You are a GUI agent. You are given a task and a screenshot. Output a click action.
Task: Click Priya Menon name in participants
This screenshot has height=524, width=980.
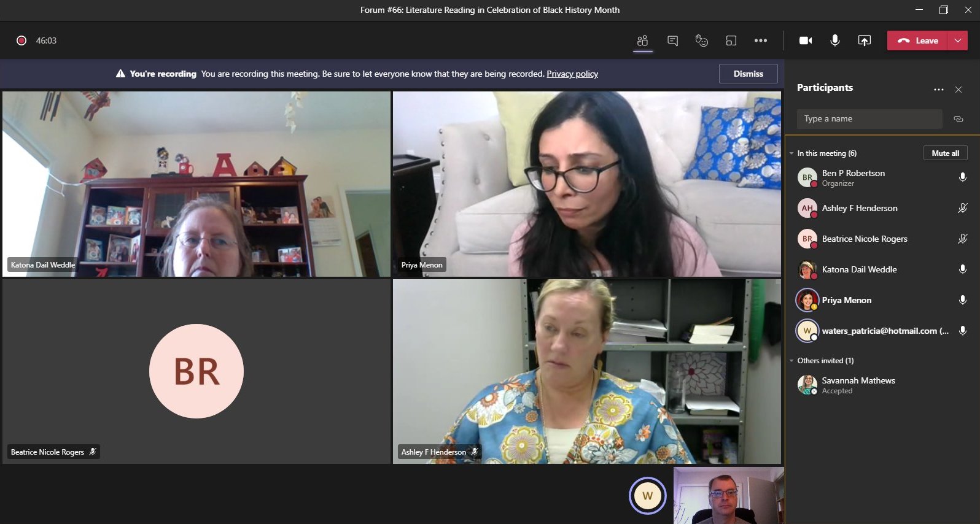pyautogui.click(x=847, y=300)
